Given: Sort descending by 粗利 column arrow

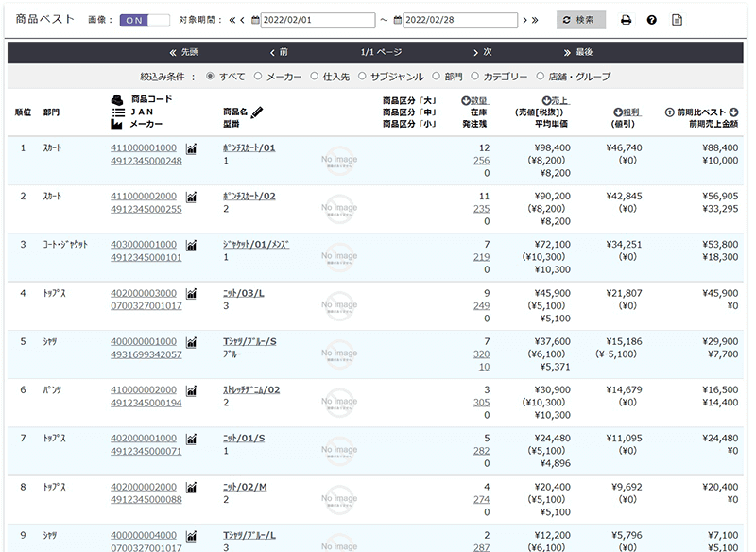Looking at the screenshot, I should pos(618,112).
